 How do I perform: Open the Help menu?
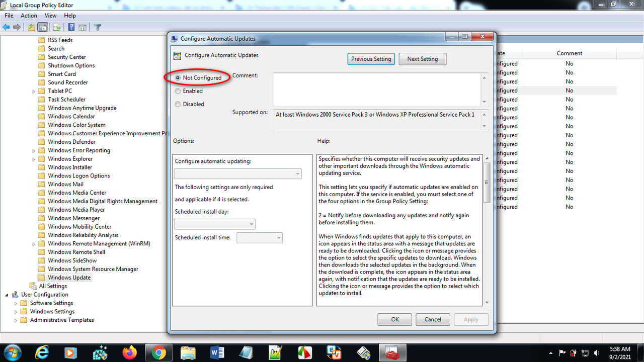point(70,16)
